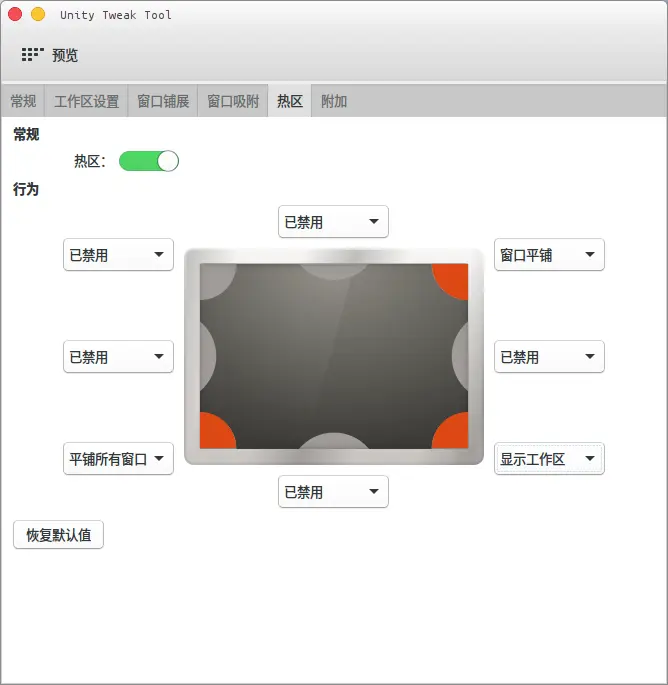The width and height of the screenshot is (668, 685).
Task: Open the 平铺所有窗口 bottom-left dropdown
Action: (118, 459)
